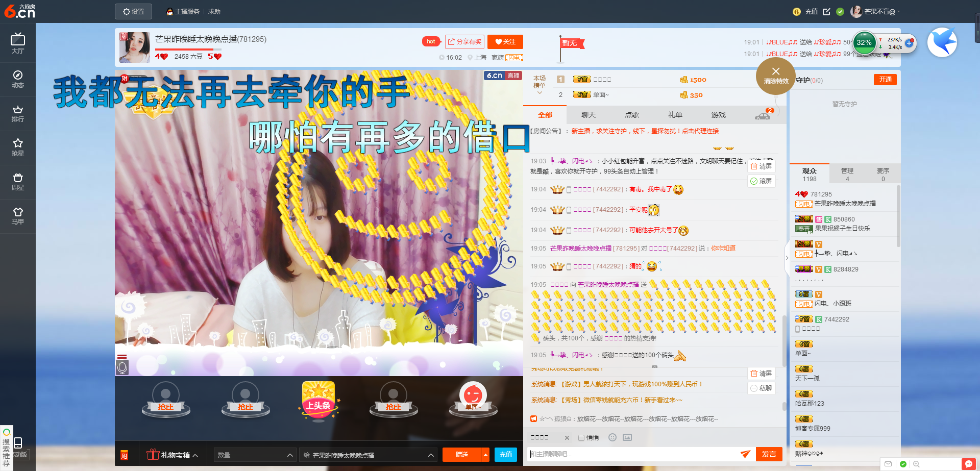This screenshot has width=980, height=471.
Task: Click the chat area vertical scrollbar
Action: tap(784, 342)
